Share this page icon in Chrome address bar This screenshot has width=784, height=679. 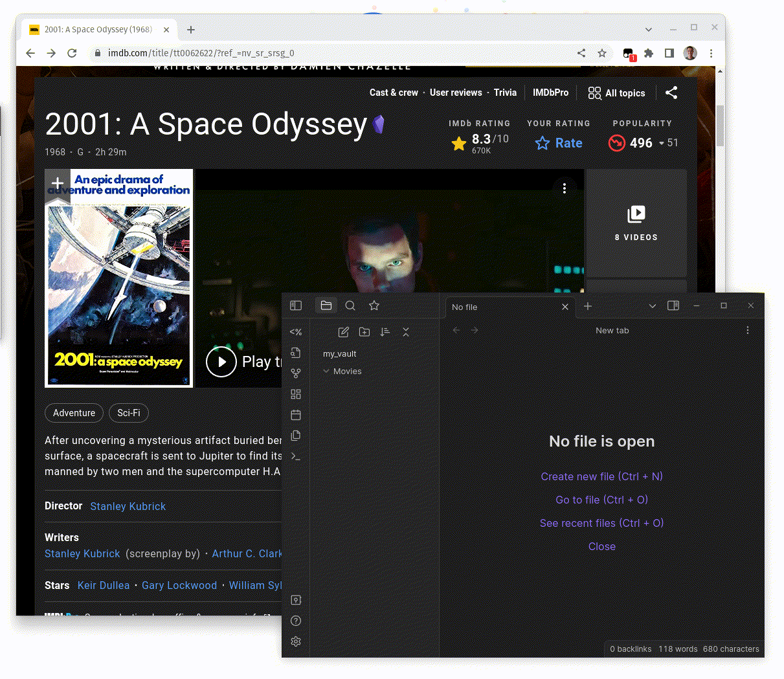581,53
